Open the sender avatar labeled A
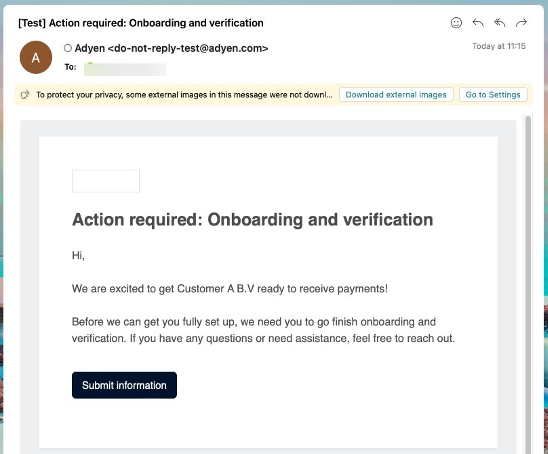The image size is (548, 454). pyautogui.click(x=36, y=57)
